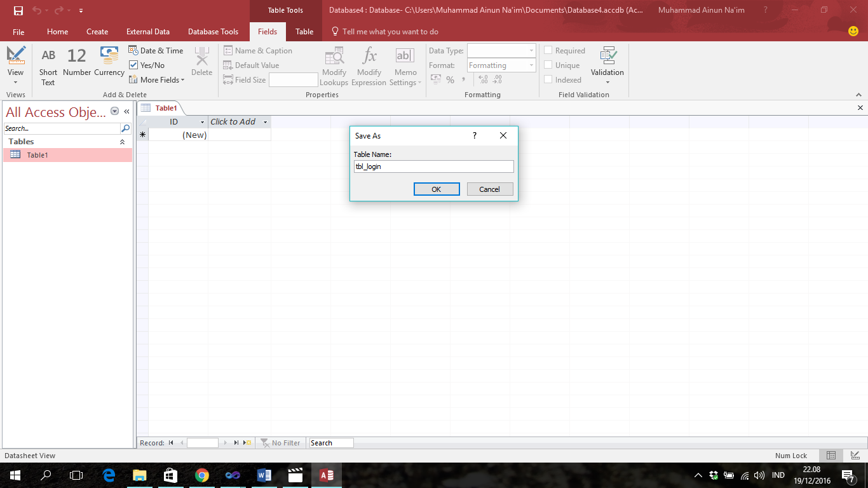Open the ID column dropdown arrow
This screenshot has width=868, height=488.
click(x=203, y=122)
